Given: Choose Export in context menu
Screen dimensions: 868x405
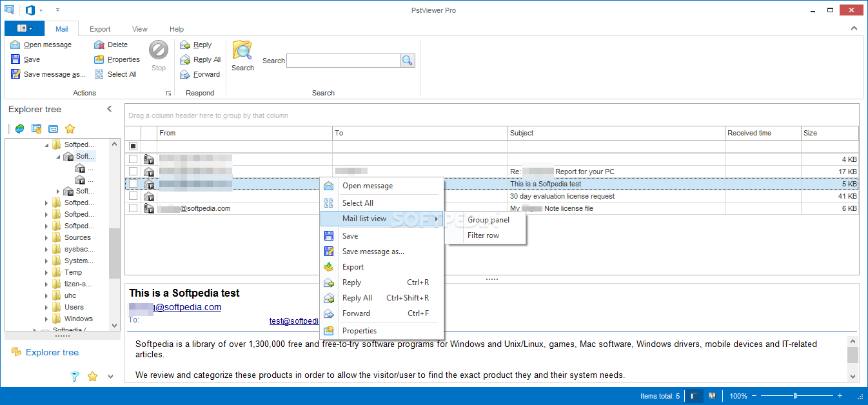Looking at the screenshot, I should click(382, 267).
